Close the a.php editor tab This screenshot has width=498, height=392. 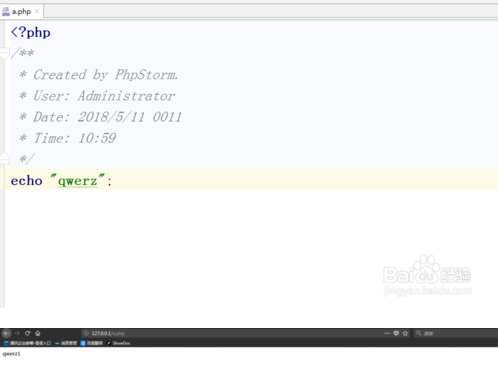tap(37, 11)
